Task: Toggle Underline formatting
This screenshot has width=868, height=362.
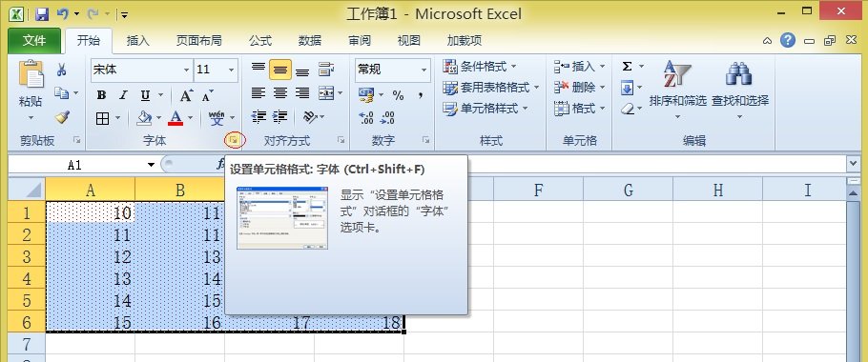Action: (145, 95)
